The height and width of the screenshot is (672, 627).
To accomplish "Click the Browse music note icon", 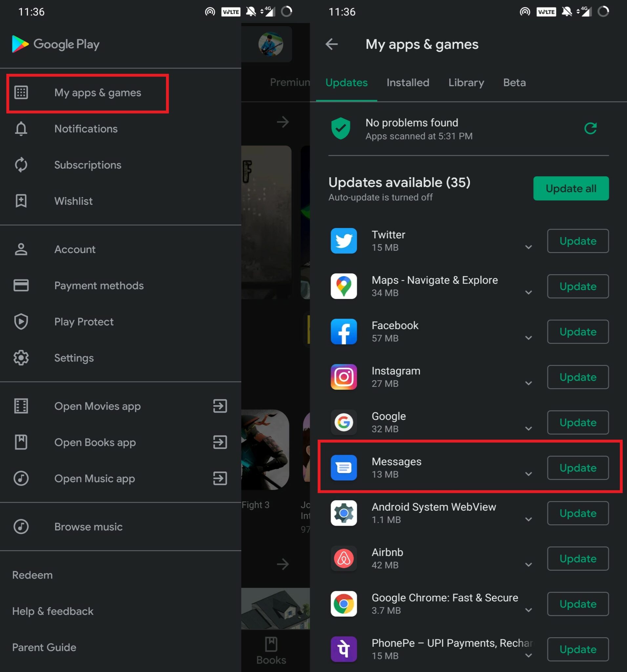I will coord(21,527).
